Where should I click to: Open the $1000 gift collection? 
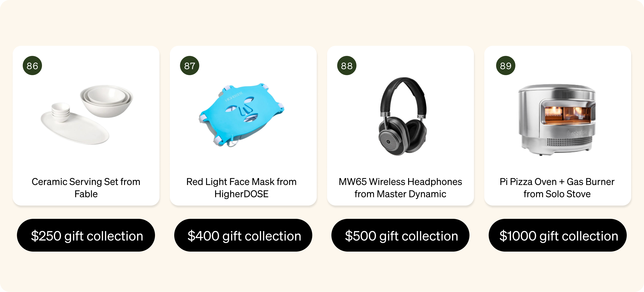tap(557, 235)
